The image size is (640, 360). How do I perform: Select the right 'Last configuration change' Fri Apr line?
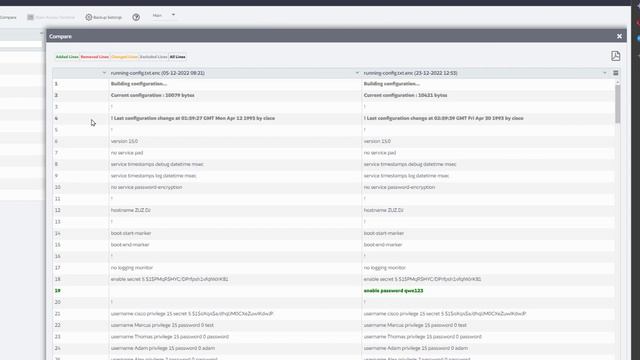pos(444,118)
